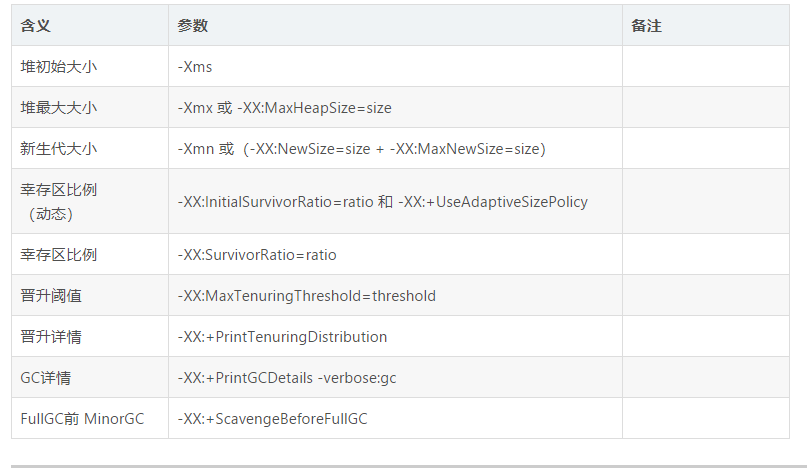Viewport: 807px width, 473px height.
Task: Click the -Xmn 或 NewSize parameter cell
Action: (361, 149)
